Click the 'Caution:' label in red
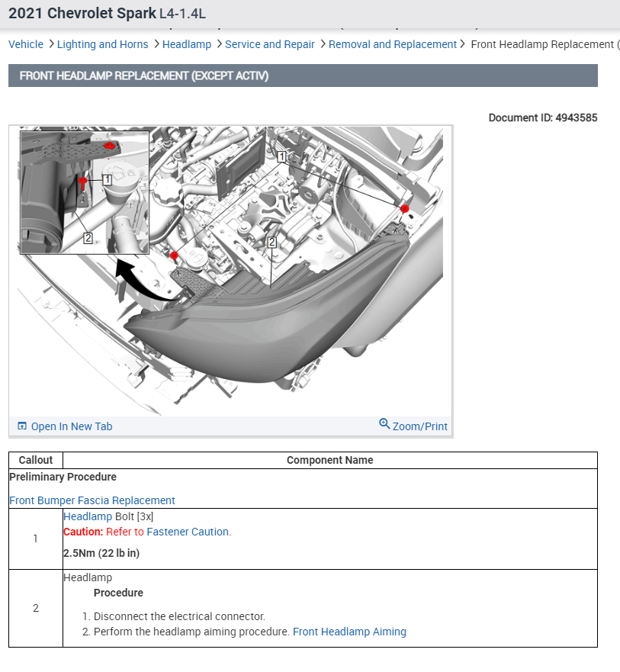620x672 pixels. (x=83, y=532)
